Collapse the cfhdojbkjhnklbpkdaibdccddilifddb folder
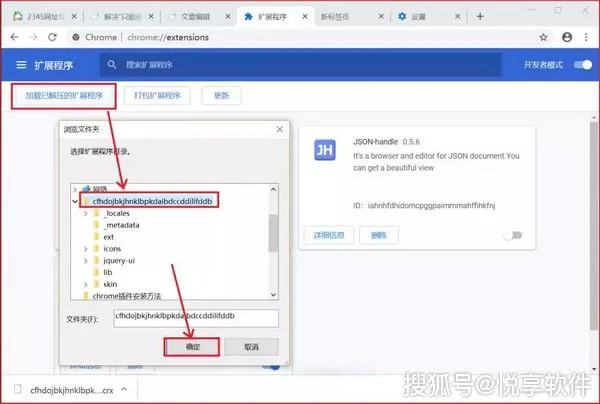This screenshot has height=404, width=600. pyautogui.click(x=75, y=201)
